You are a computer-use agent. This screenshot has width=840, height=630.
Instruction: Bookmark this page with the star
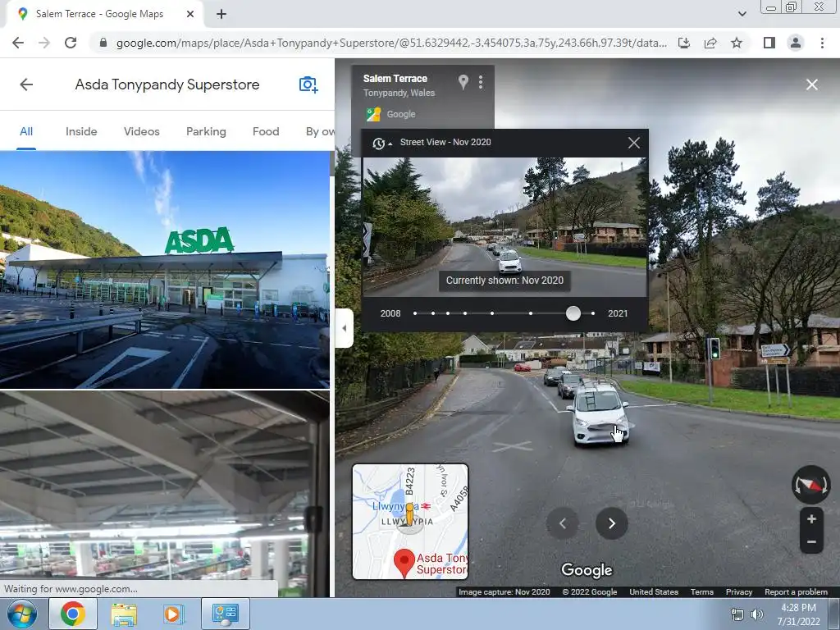[737, 43]
